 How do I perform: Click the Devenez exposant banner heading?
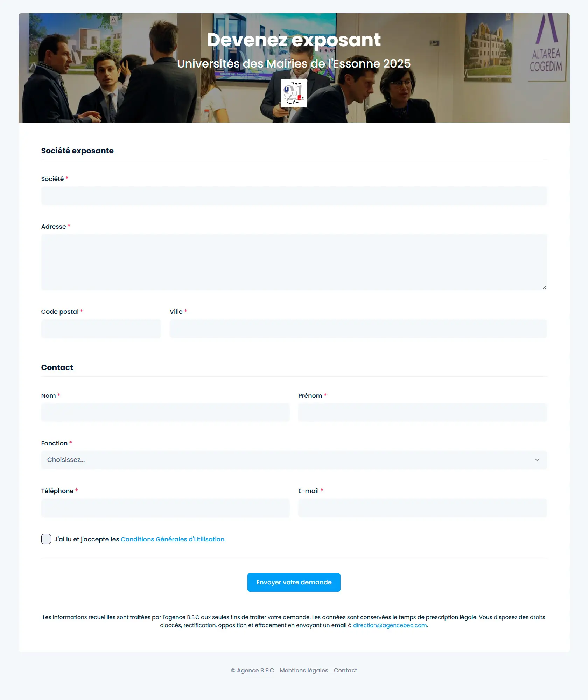point(294,40)
